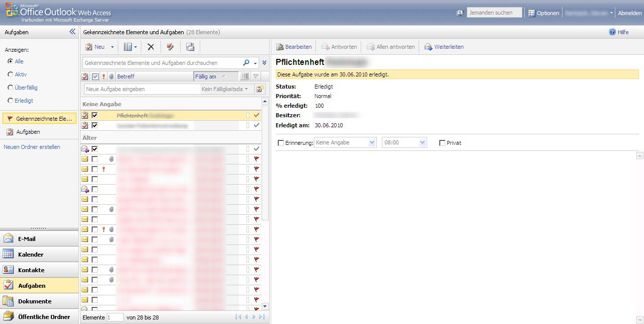Delete the selected task with the X icon
This screenshot has width=644, height=324.
150,46
